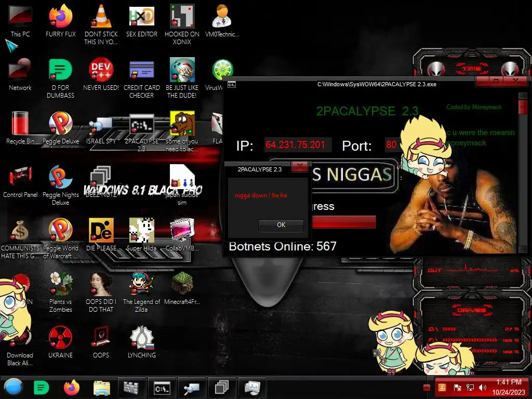532x399 pixels.
Task: Click the console icon in the 2PACALYPSE title bar
Action: click(231, 85)
